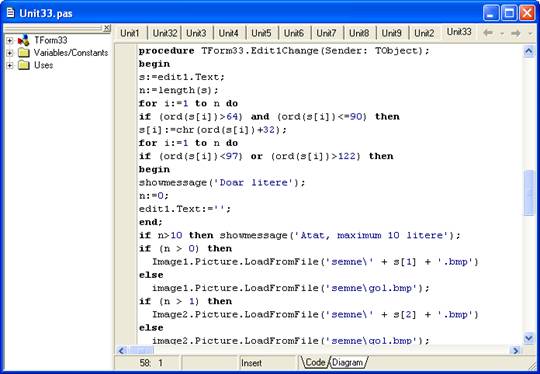Click vertical scrollbar up arrow
The height and width of the screenshot is (374, 540).
[x=529, y=52]
